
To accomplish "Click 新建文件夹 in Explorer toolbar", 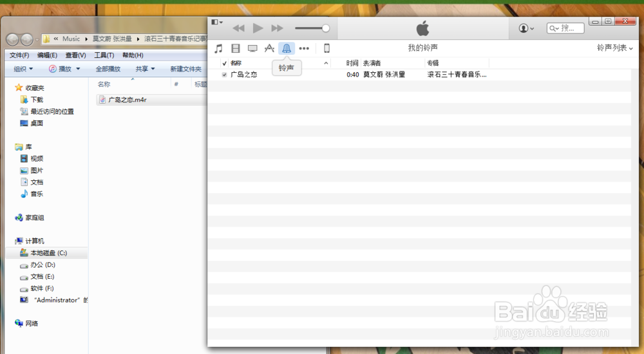I will (185, 69).
